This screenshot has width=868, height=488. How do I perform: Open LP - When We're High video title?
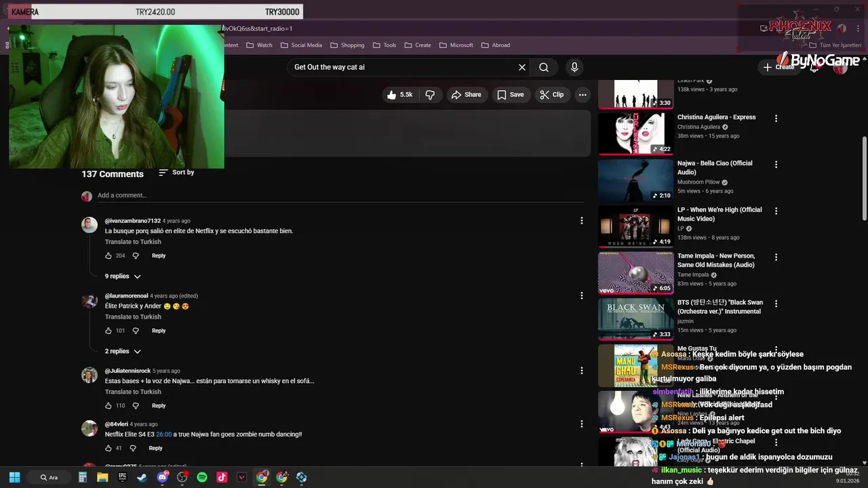[719, 214]
